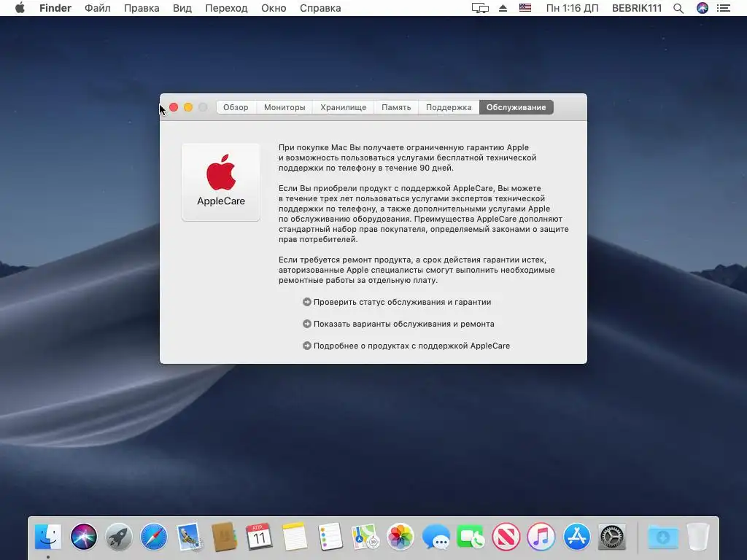Open Photos app in Dock
747x560 pixels.
pyautogui.click(x=400, y=537)
